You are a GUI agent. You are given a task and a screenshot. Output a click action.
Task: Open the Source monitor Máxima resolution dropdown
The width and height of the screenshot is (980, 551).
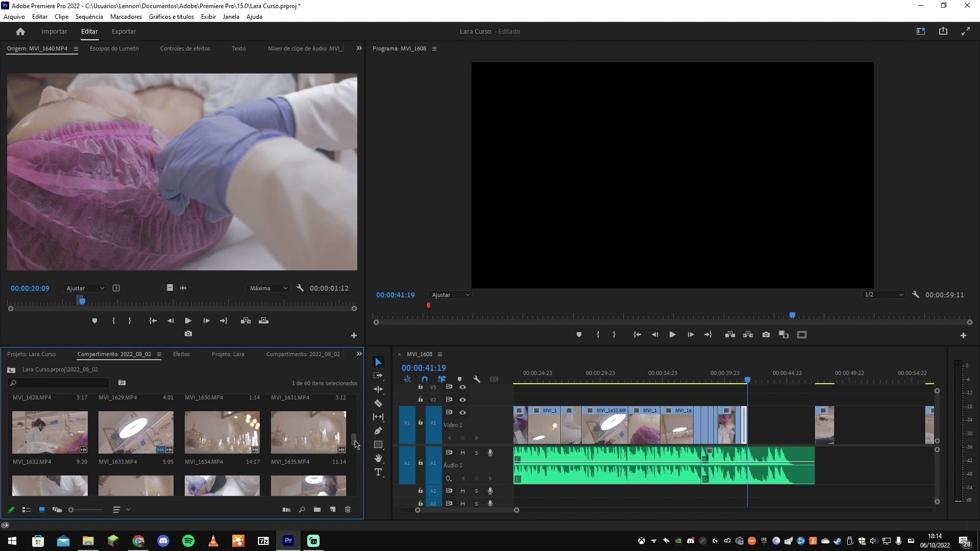(x=268, y=288)
